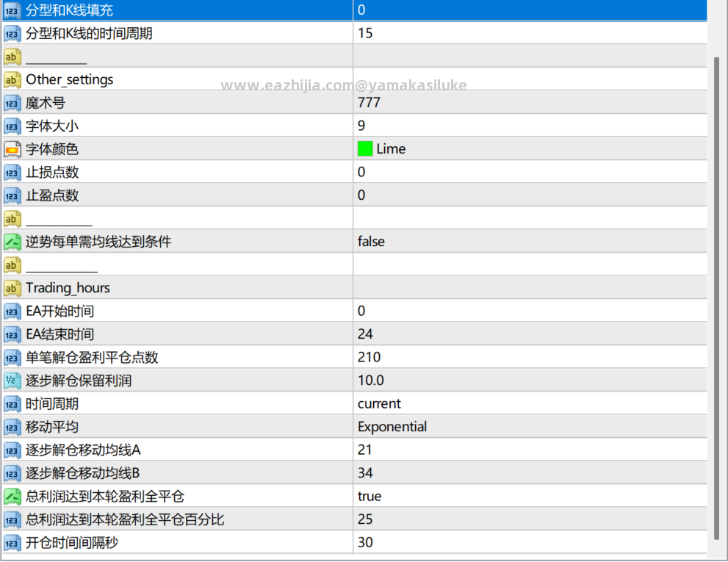The height and width of the screenshot is (562, 728).
Task: Edit the 单笔解仓盈利平仓点数 value 210
Action: [530, 357]
